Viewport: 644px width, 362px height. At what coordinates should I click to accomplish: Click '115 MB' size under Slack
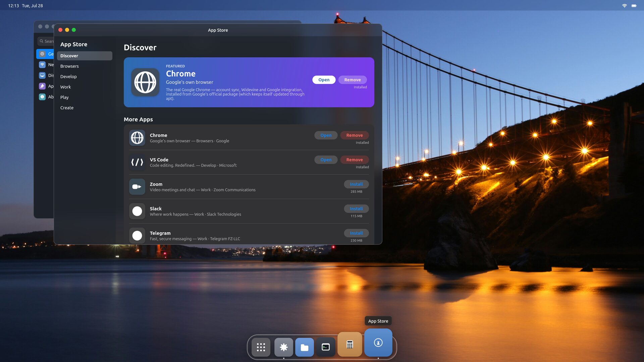click(x=356, y=216)
